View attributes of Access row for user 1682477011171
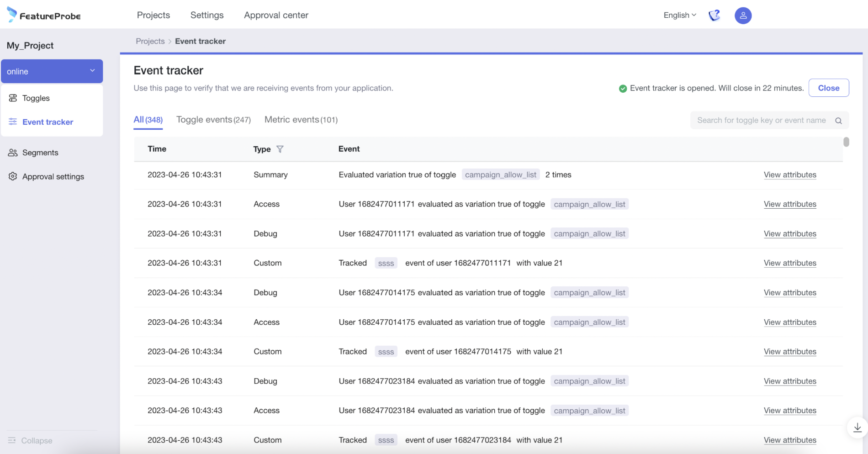Viewport: 868px width, 454px height. click(x=790, y=204)
